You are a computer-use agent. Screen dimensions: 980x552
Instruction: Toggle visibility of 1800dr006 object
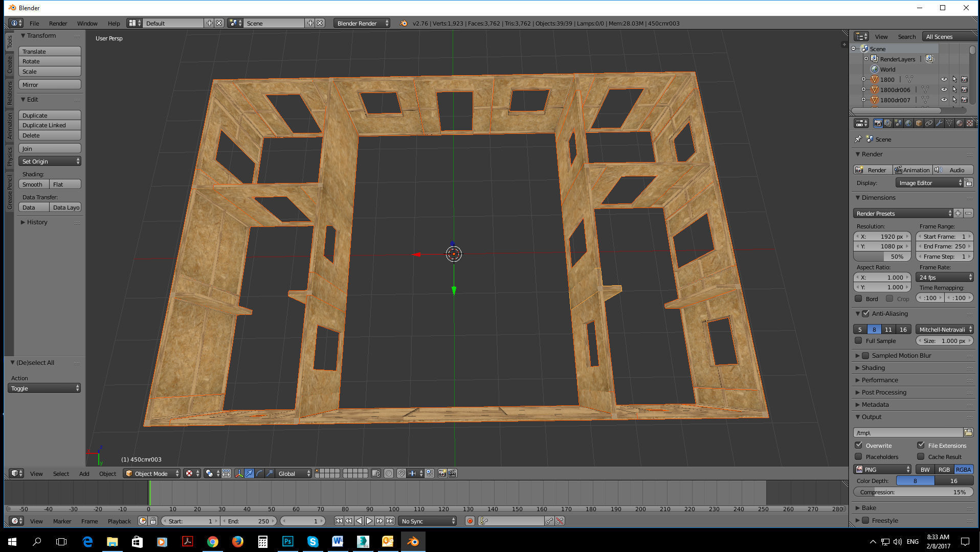944,89
